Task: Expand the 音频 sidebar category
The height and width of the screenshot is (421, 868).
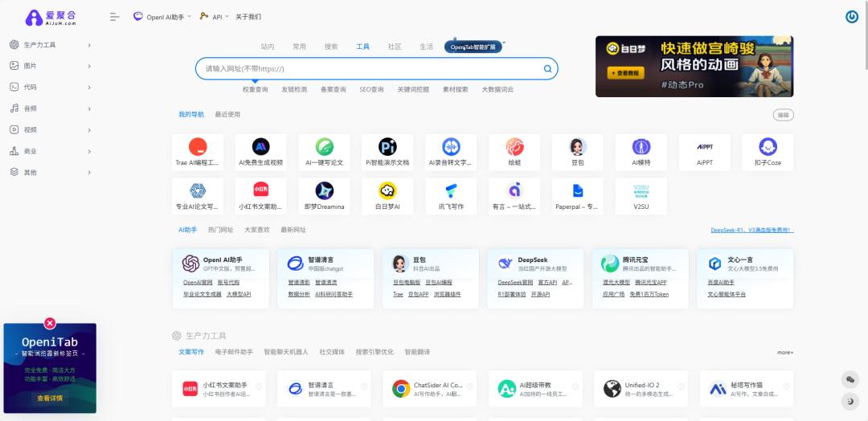Action: point(50,108)
